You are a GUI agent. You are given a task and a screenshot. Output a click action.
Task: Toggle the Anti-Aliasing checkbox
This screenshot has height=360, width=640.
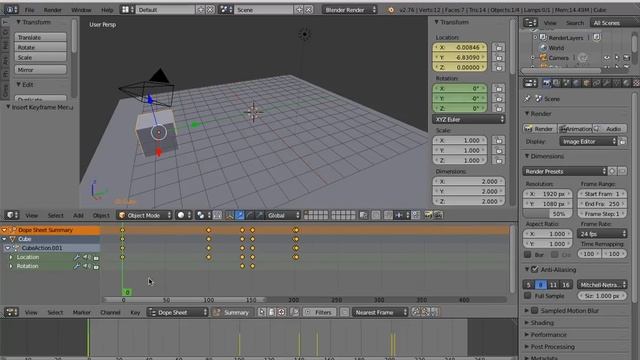[535, 269]
